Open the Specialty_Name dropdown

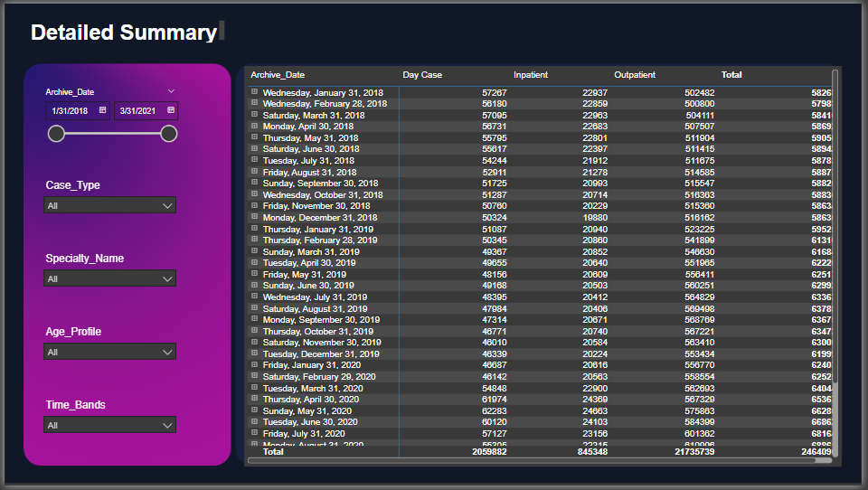pyautogui.click(x=110, y=278)
